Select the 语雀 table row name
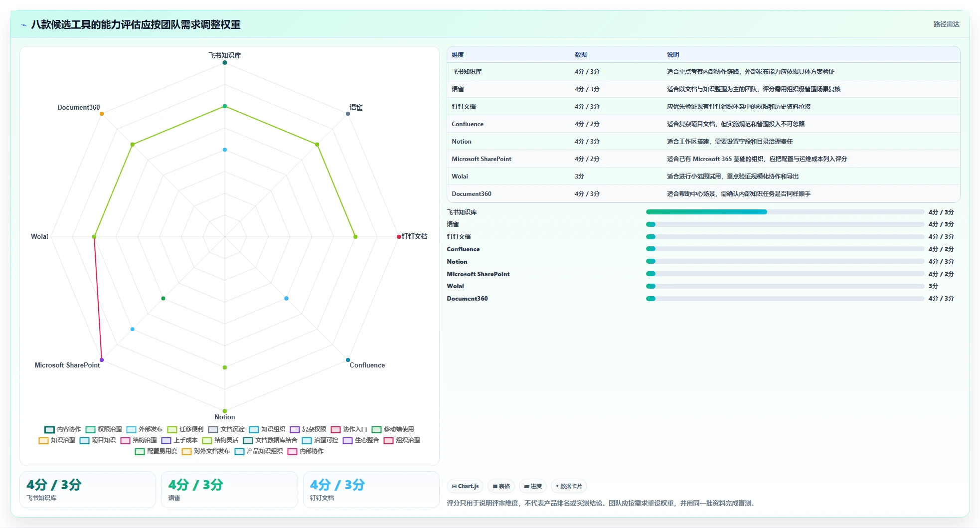Screen dimensions: 980x528 tap(458, 89)
